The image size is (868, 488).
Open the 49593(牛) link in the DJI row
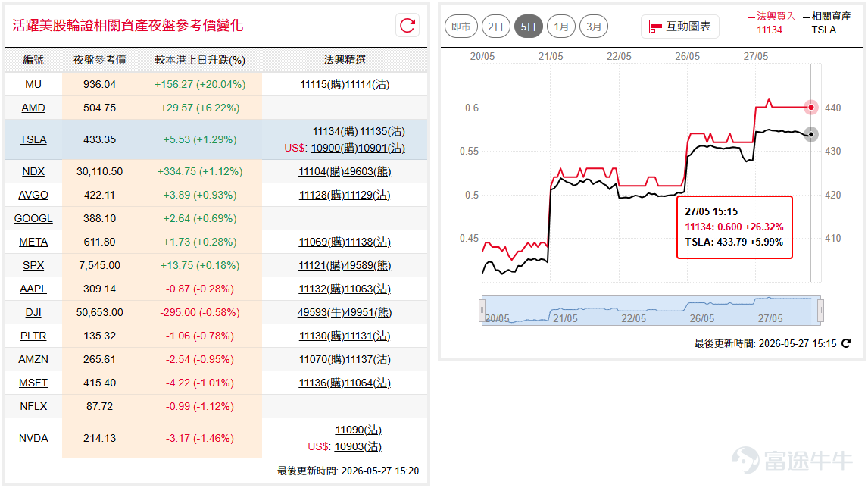pyautogui.click(x=320, y=312)
